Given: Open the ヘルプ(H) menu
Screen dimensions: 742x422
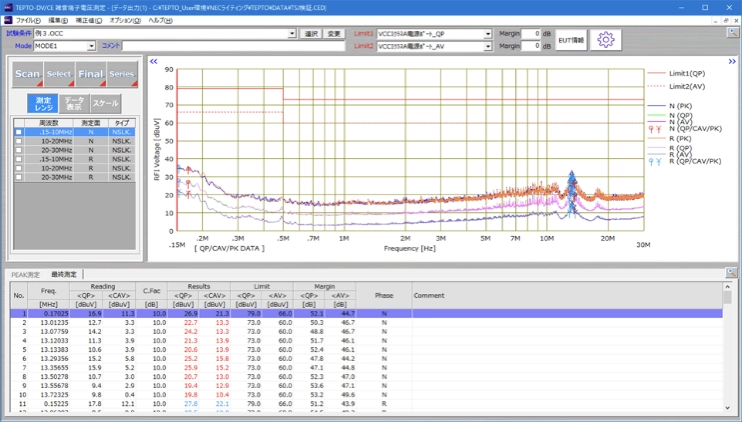Looking at the screenshot, I should pos(160,20).
